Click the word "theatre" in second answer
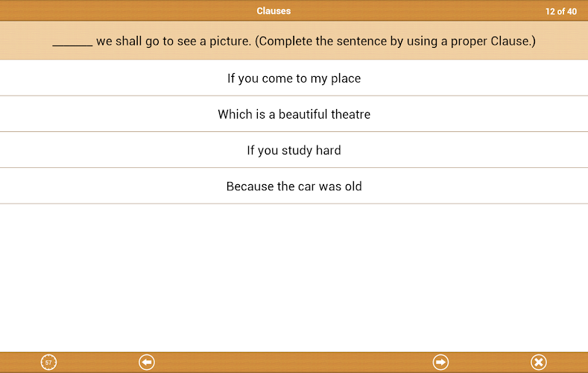This screenshot has width=588, height=373. coord(350,114)
